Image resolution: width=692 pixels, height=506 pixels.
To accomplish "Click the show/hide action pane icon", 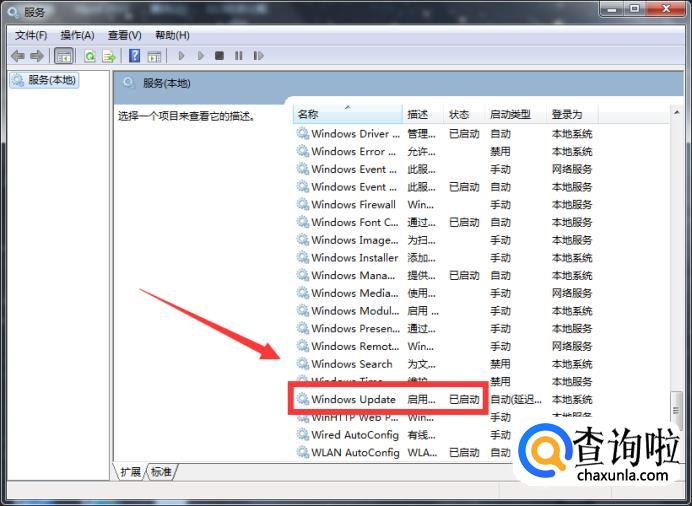I will 154,56.
